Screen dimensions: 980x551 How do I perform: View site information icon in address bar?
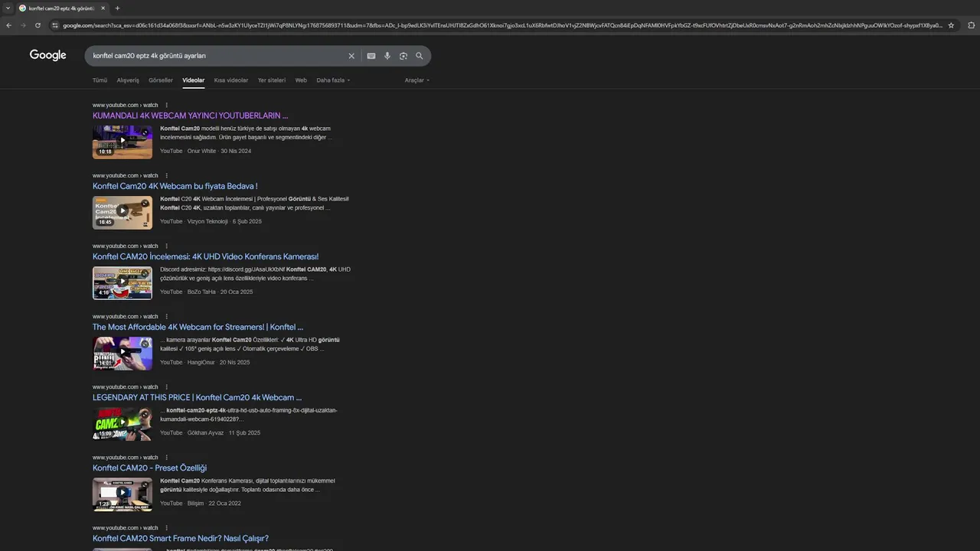coord(55,25)
